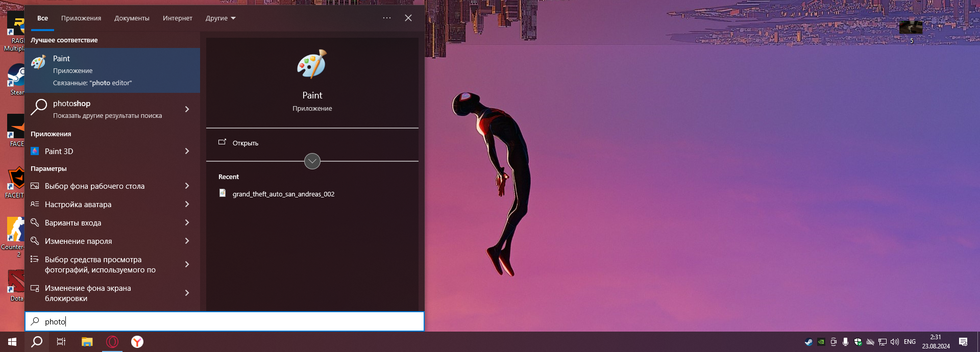Click the Windows Start button
This screenshot has width=980, height=352.
click(12, 342)
